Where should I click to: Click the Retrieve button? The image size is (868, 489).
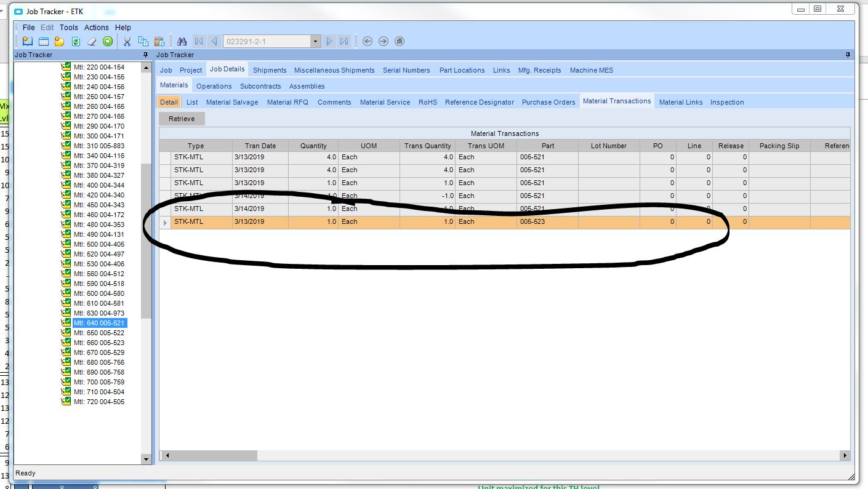[182, 119]
